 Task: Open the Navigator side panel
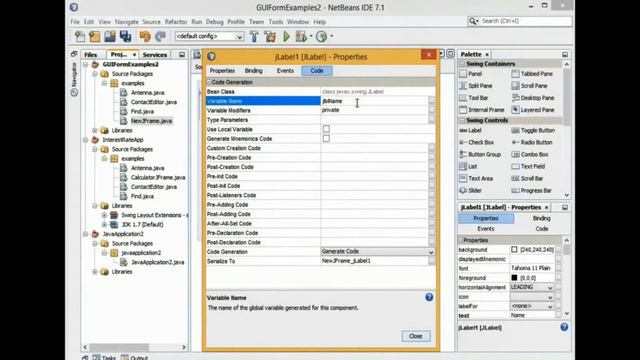click(x=74, y=79)
